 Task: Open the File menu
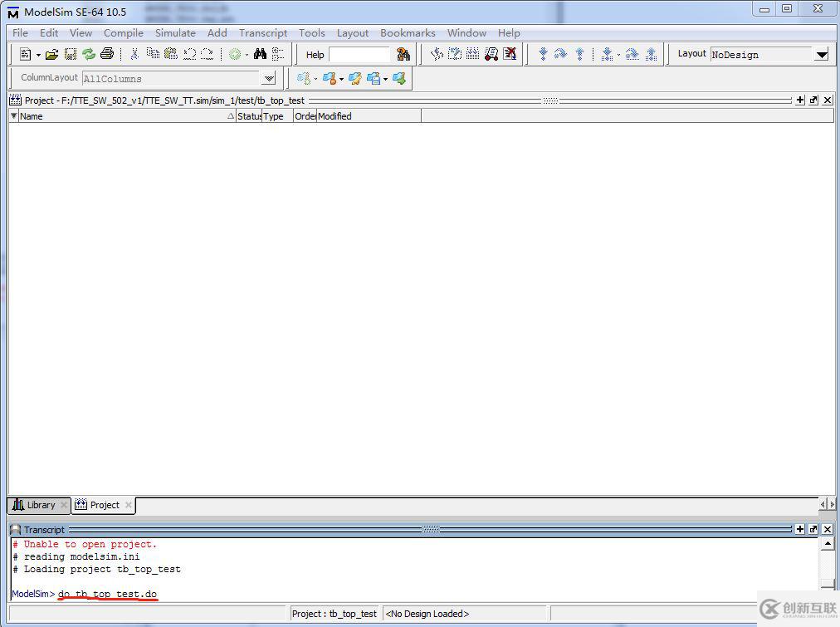(21, 32)
